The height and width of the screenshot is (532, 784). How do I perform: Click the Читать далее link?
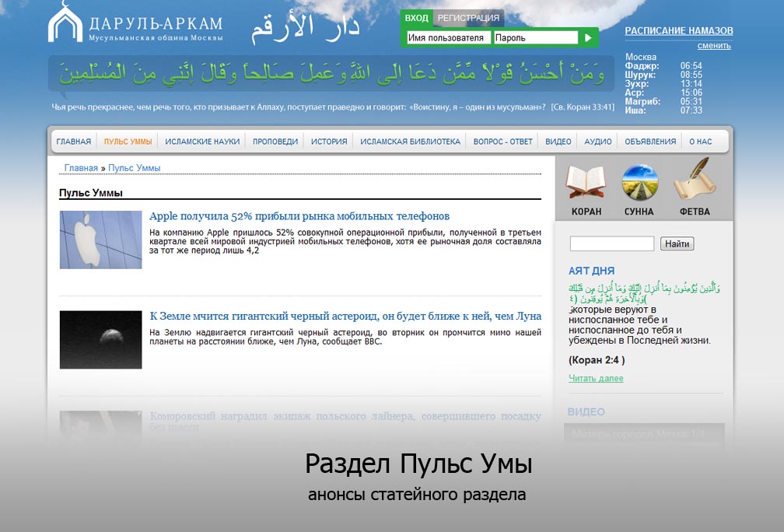596,379
